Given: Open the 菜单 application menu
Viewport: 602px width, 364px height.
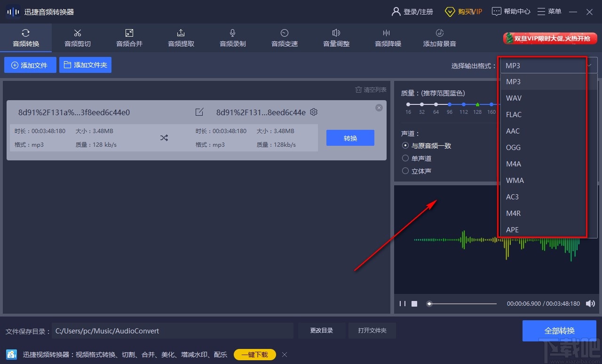Looking at the screenshot, I should (x=549, y=11).
